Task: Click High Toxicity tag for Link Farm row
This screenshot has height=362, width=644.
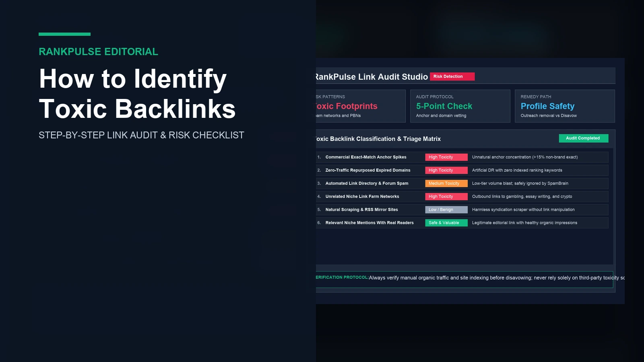Action: pyautogui.click(x=446, y=197)
